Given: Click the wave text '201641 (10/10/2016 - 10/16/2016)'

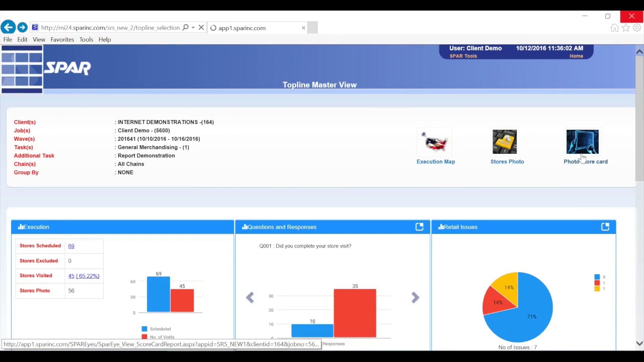Looking at the screenshot, I should 159,139.
